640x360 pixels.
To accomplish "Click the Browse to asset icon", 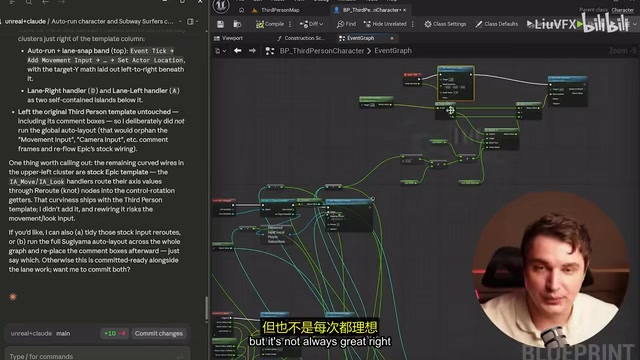I will [x=237, y=24].
